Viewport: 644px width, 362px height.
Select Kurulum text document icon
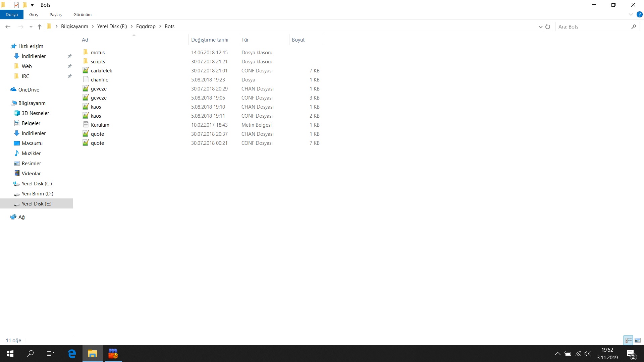86,125
